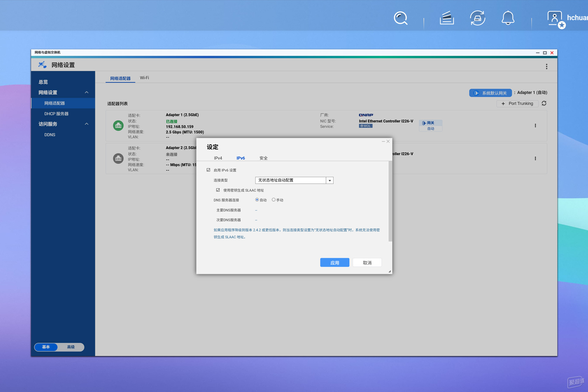Switch to the IPv4 tab
588x392 pixels.
click(x=218, y=158)
